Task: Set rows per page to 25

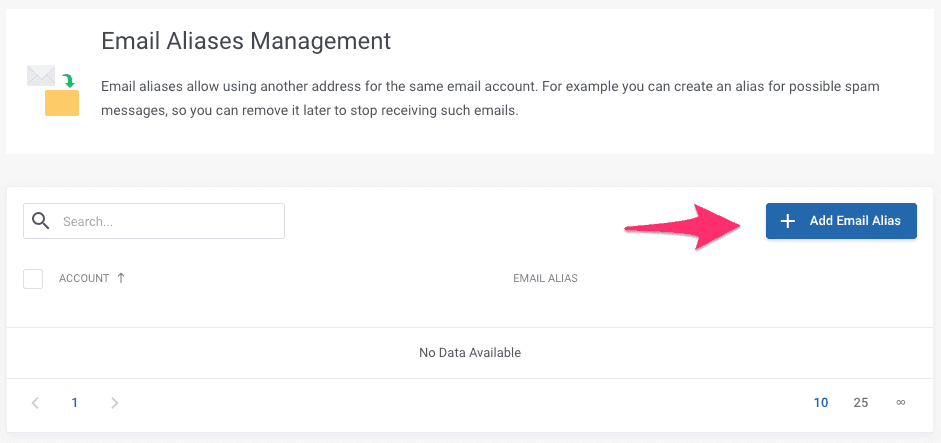Action: point(860,403)
